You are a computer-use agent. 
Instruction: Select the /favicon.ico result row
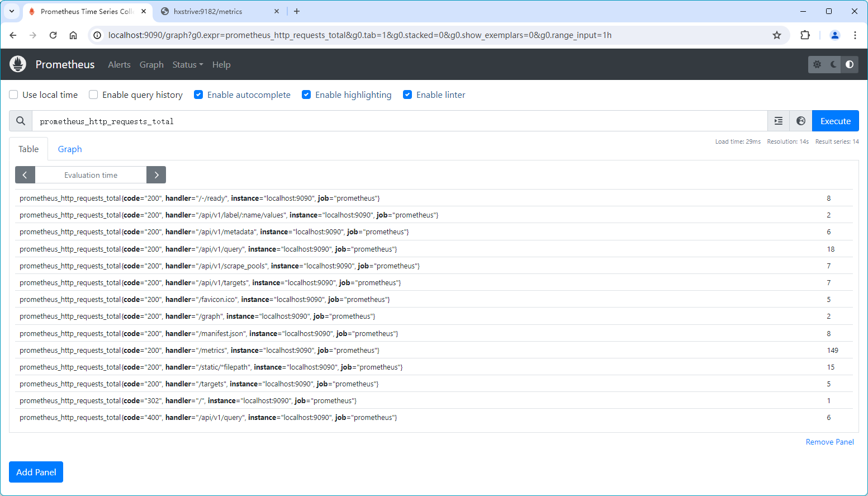click(434, 299)
